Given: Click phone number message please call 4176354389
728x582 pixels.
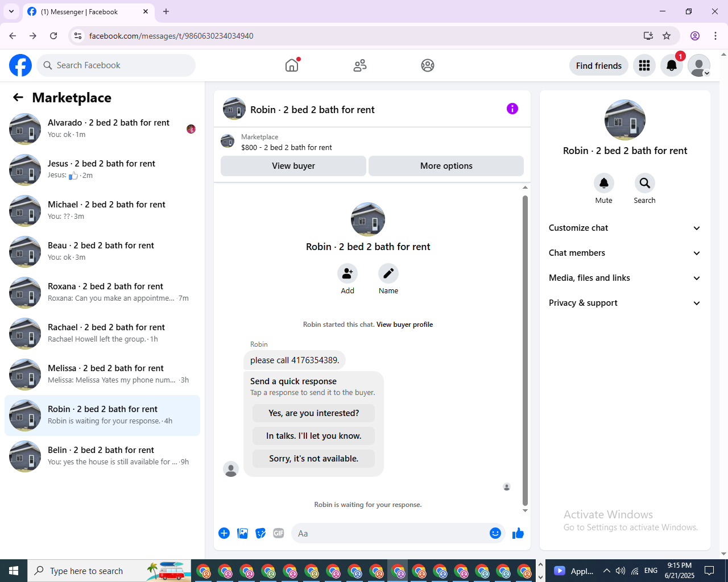Looking at the screenshot, I should point(295,360).
